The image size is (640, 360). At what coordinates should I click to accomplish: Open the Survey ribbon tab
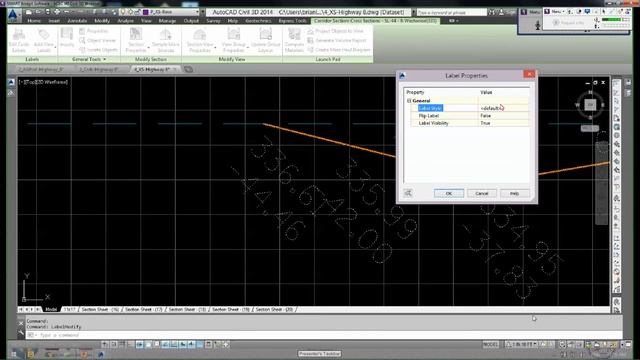pos(213,20)
